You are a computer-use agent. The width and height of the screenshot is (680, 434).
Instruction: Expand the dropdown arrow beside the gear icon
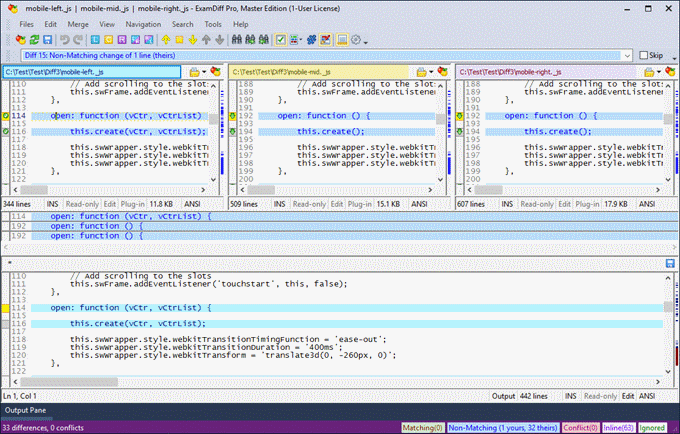click(366, 42)
